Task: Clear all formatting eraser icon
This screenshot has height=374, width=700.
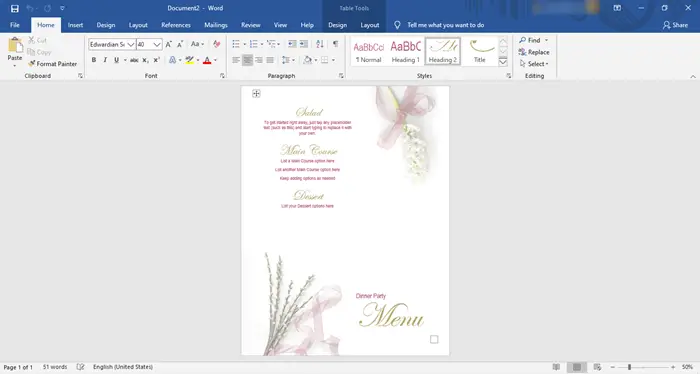Action: tap(217, 44)
